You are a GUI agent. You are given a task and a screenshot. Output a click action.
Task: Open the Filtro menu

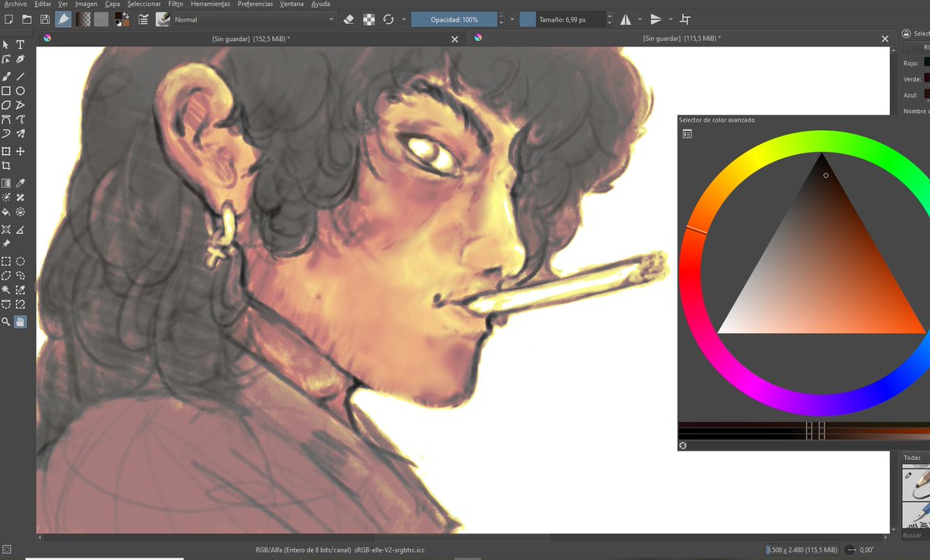coord(175,4)
